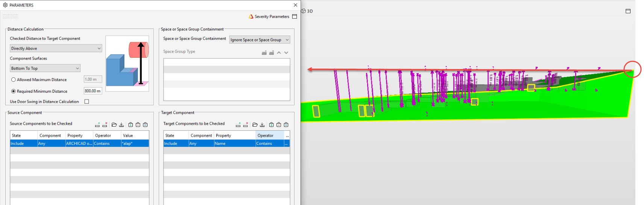
Task: Open saved filter for Source Components
Action: tap(114, 125)
